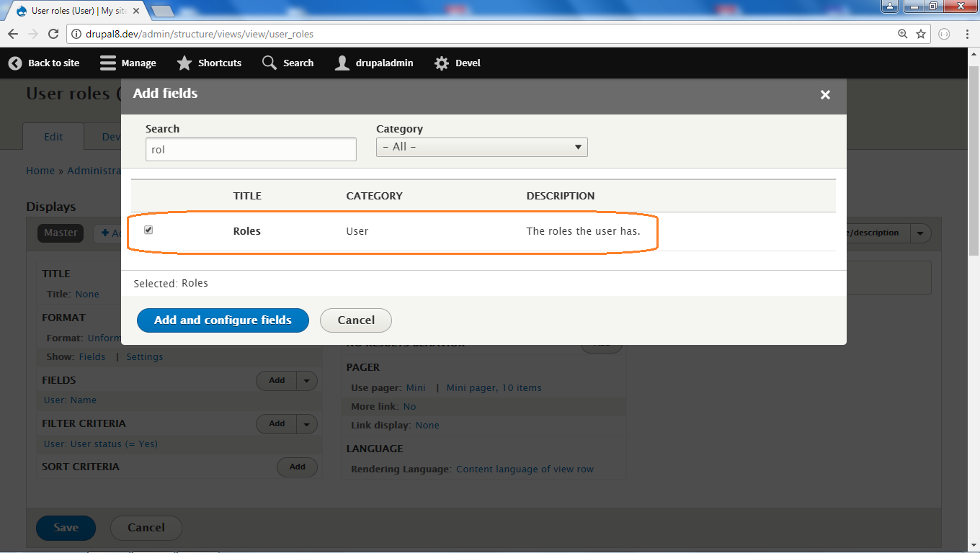Switch to the Edit tab
Image resolution: width=980 pixels, height=553 pixels.
(53, 137)
